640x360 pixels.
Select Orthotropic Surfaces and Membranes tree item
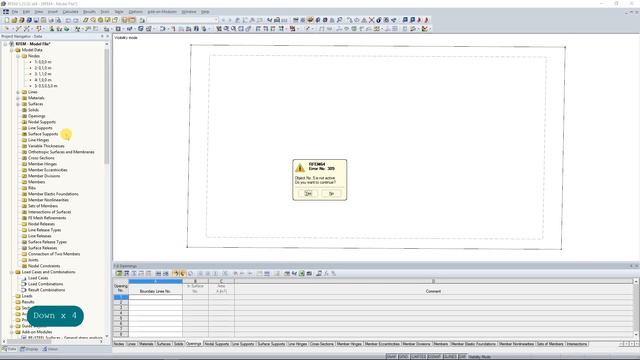pos(61,152)
